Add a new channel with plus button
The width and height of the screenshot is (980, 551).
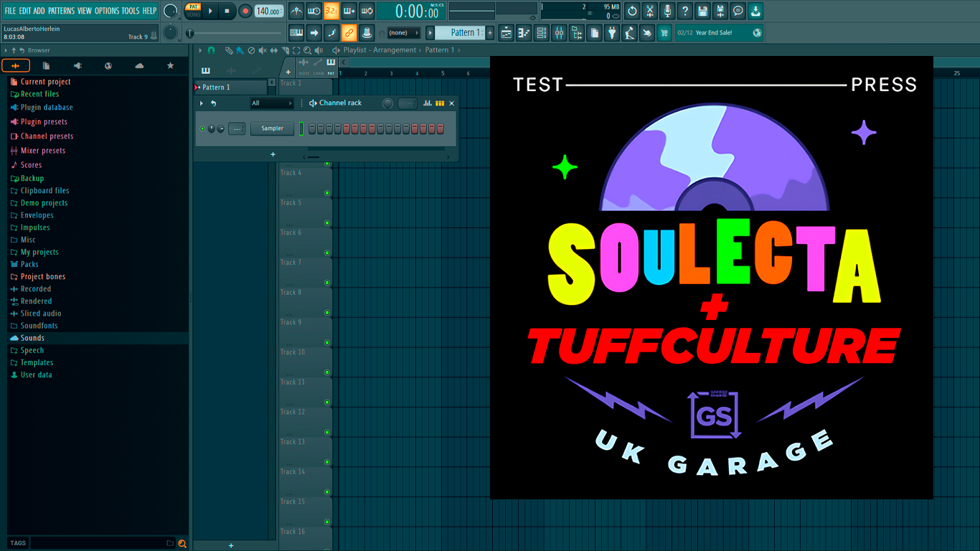click(273, 154)
